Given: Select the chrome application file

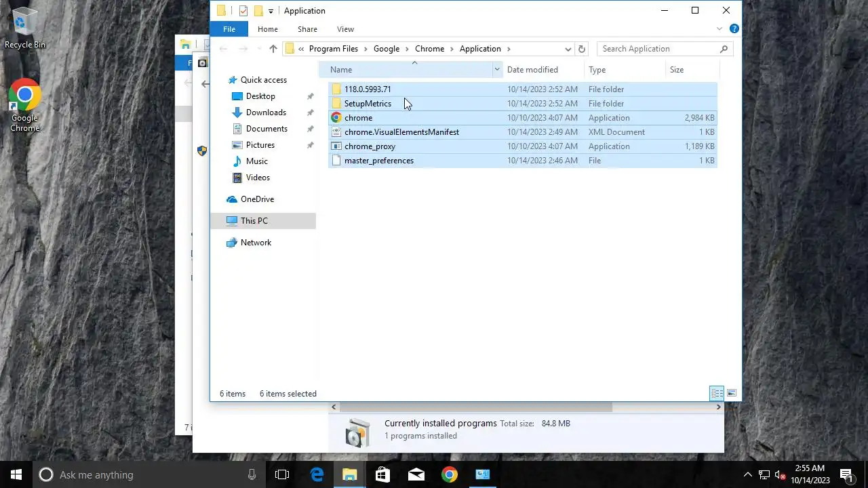Looking at the screenshot, I should (x=522, y=118).
